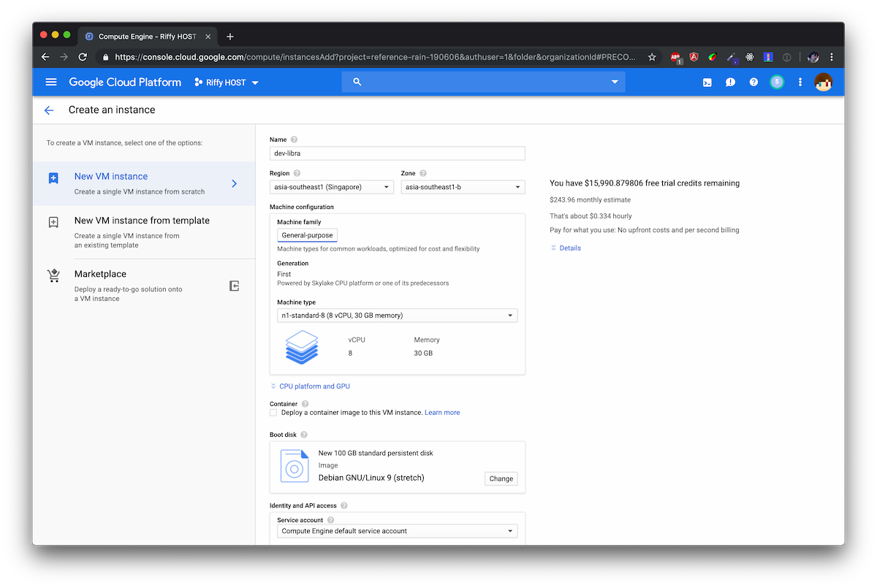The width and height of the screenshot is (877, 588).
Task: Click the Angular DevTools extension icon
Action: click(x=694, y=57)
